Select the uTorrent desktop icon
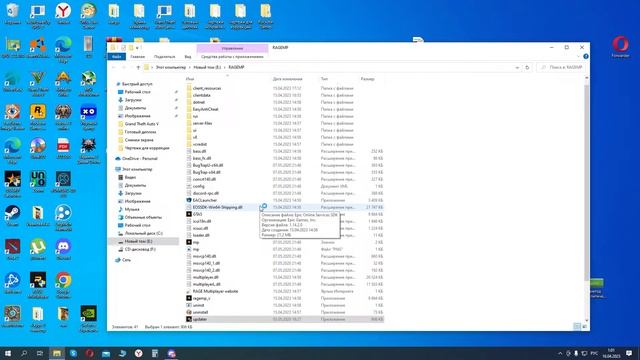This screenshot has width=640, height=360. (x=38, y=249)
